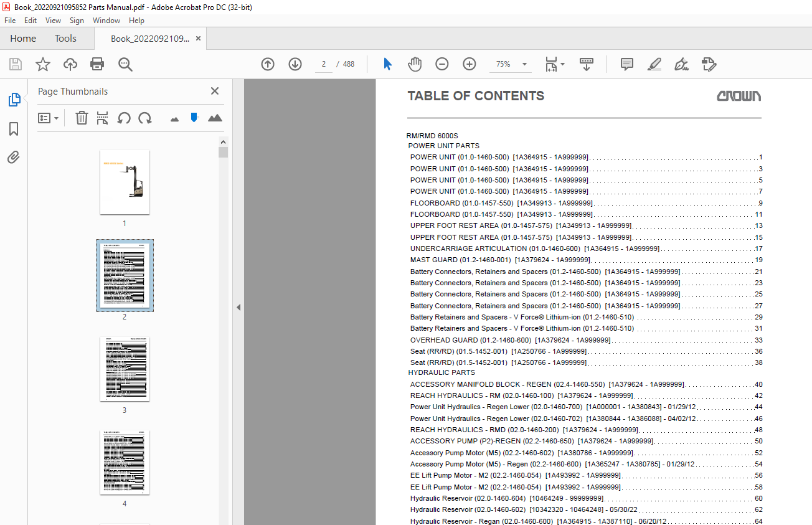Print the document with the printer icon
Screen dimensions: 812x525
click(x=97, y=64)
